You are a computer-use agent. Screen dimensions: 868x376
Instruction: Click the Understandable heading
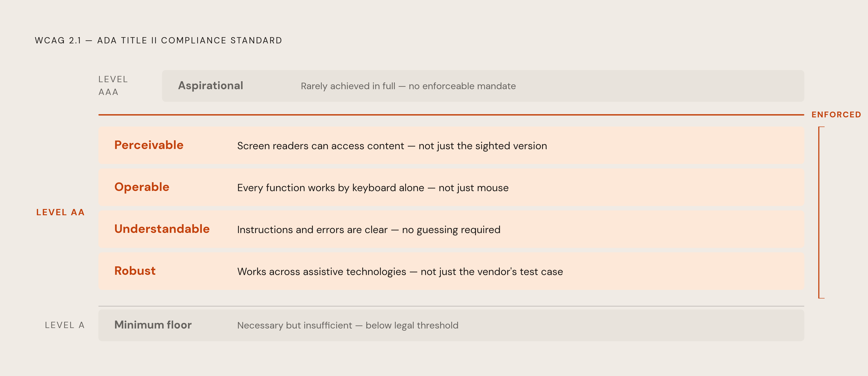tap(162, 229)
